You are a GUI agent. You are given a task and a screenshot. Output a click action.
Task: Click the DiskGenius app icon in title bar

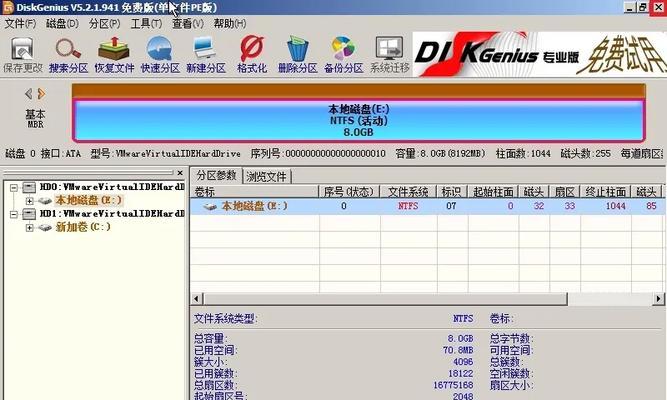8,7
